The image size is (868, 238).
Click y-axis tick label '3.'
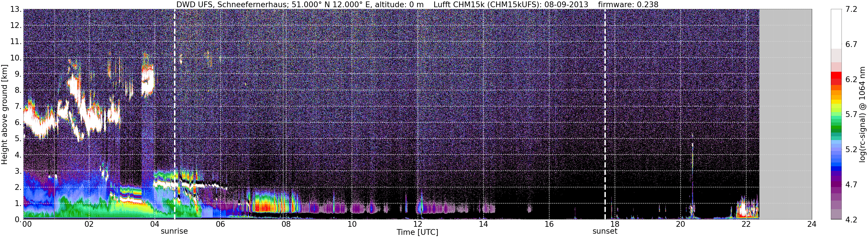click(18, 171)
